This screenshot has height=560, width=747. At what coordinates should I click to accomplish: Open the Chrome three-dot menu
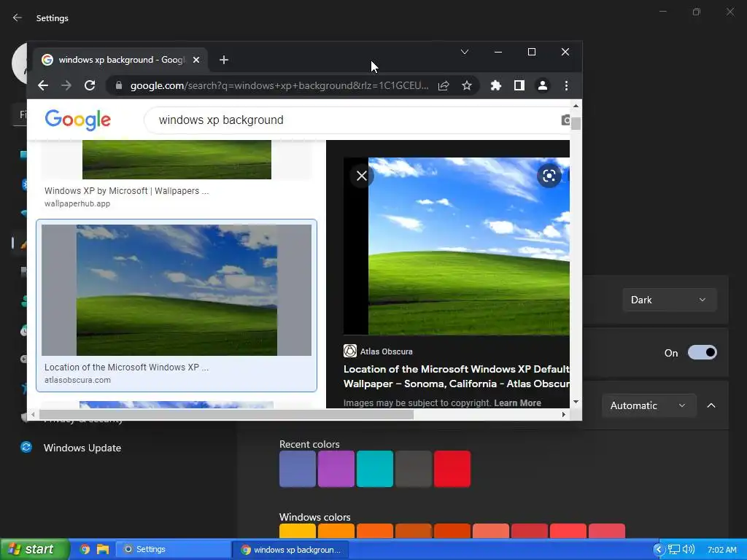(566, 86)
